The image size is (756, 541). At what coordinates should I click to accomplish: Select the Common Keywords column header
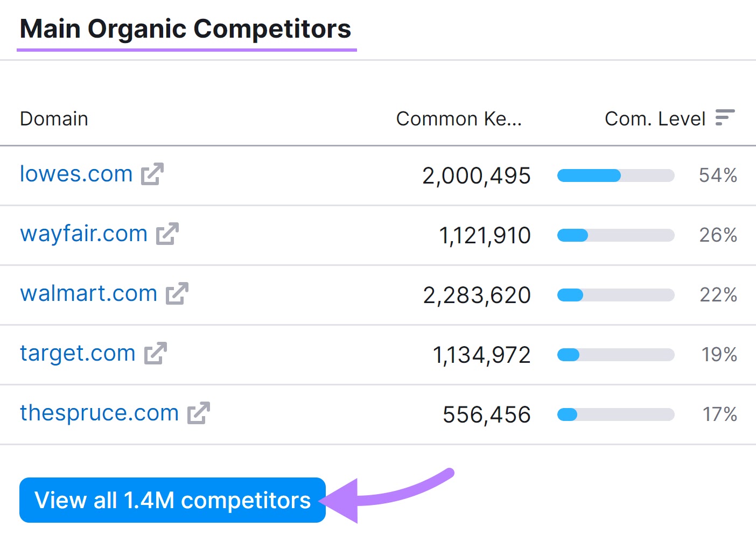[459, 118]
